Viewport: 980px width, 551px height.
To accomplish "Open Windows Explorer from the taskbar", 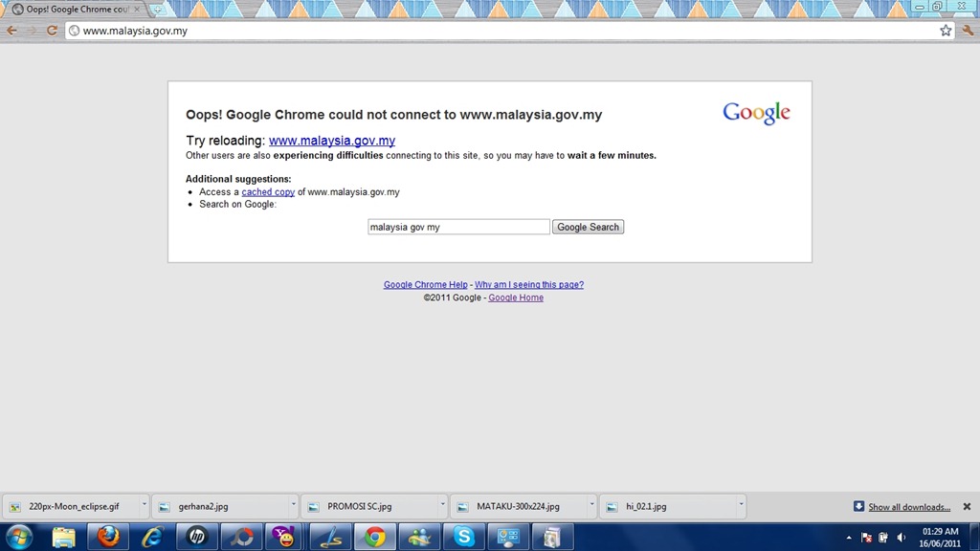I will (x=63, y=538).
